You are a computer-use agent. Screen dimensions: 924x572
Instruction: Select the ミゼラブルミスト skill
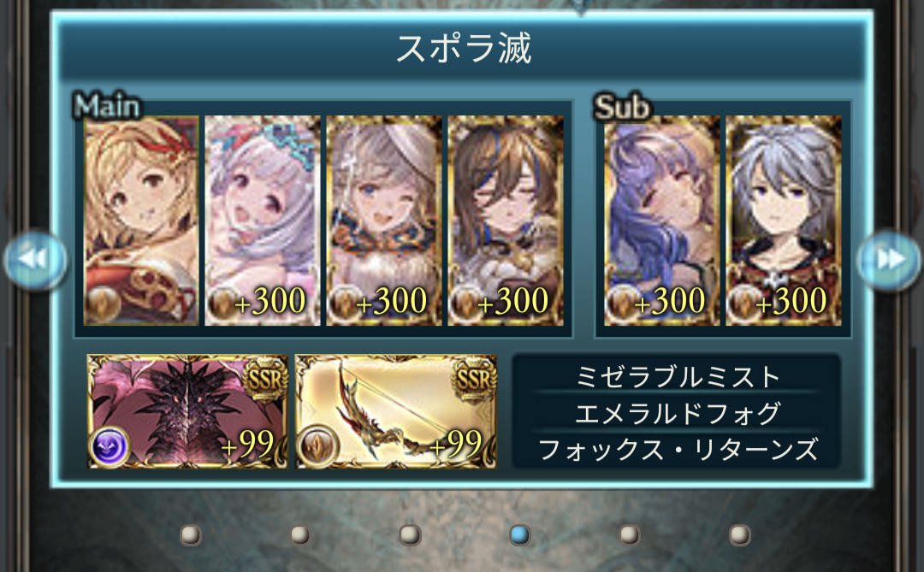tap(677, 376)
